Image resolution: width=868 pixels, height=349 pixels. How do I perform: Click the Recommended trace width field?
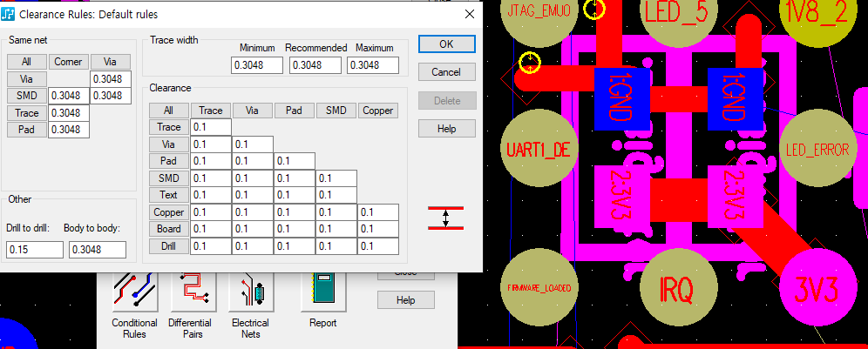[x=315, y=65]
